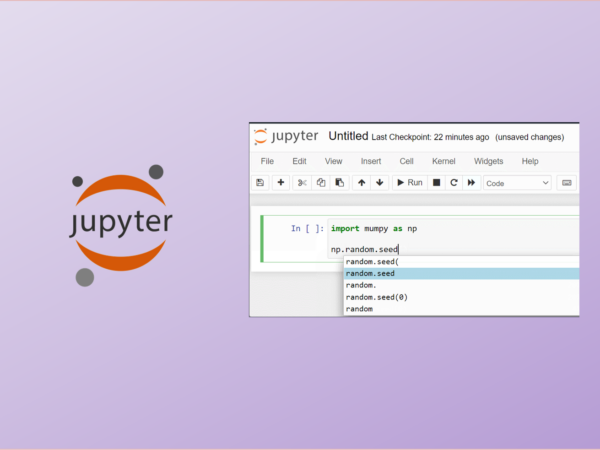This screenshot has height=450, width=600.
Task: Click the Untitled notebook title
Action: (x=348, y=136)
